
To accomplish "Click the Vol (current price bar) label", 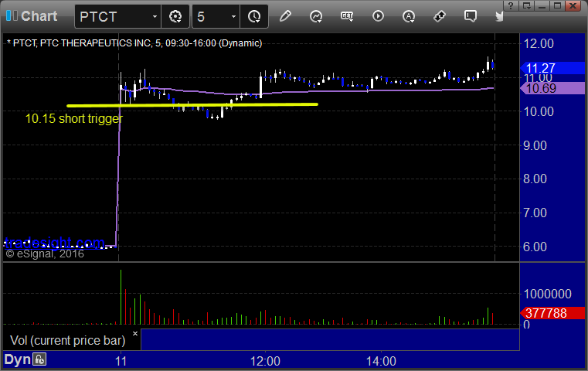I will pyautogui.click(x=68, y=340).
